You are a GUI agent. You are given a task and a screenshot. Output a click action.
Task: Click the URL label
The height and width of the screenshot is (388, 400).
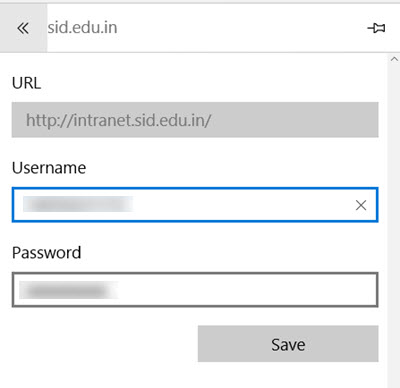[26, 83]
